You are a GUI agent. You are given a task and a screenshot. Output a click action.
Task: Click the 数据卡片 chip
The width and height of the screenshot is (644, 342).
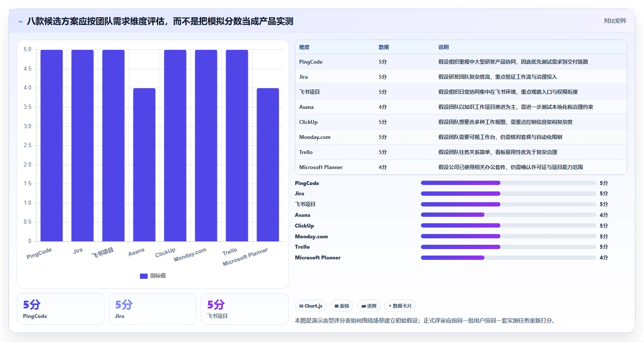pos(400,306)
